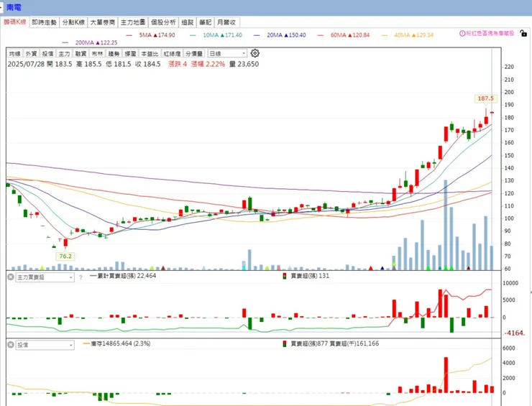This screenshot has width=532, height=406.
Task: Open the tab between 個股分析 and 筆記
Action: pos(188,22)
